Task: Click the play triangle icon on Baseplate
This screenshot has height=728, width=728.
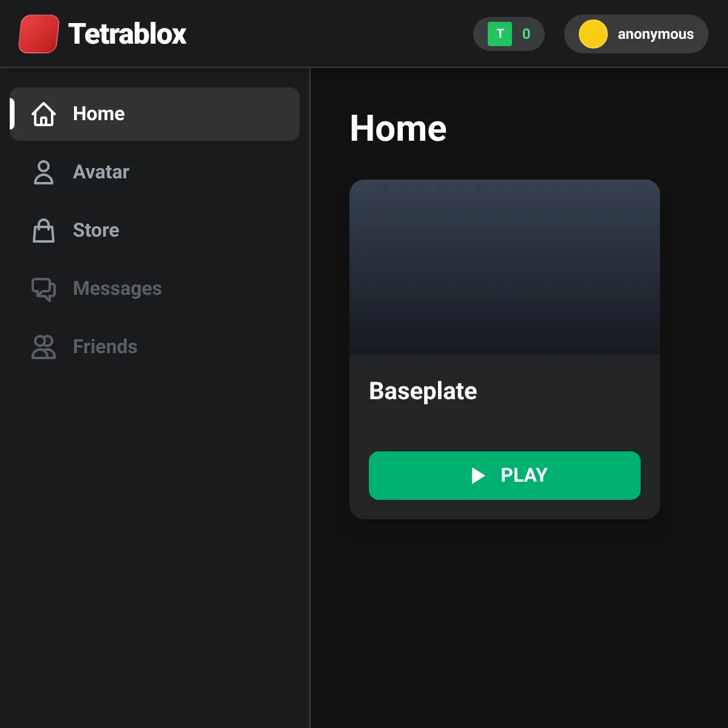Action: [x=478, y=476]
